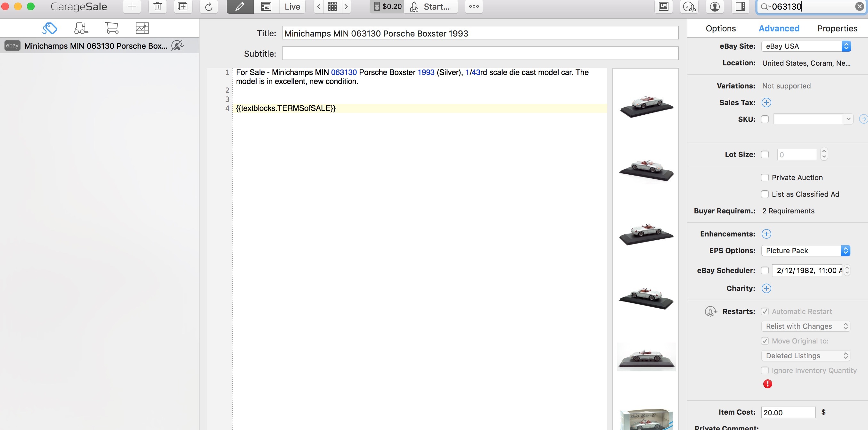Switch to Preview mode toolbar icon
Viewport: 868px width, 430px height.
(266, 6)
